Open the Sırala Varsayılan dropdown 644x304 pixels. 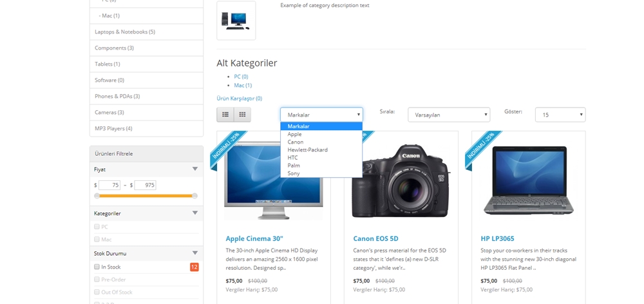coord(449,115)
